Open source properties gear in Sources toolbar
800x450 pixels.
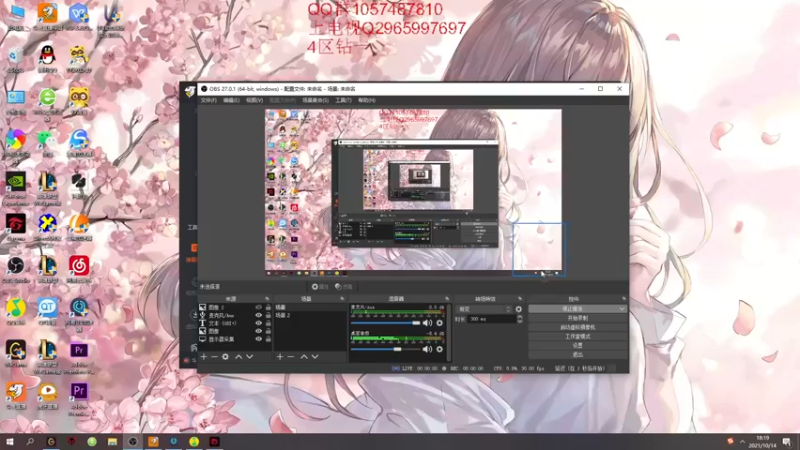(226, 357)
